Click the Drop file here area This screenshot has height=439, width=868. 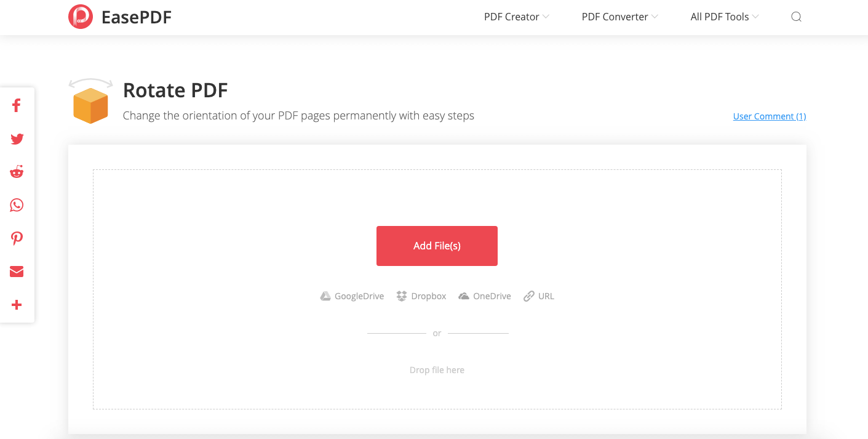(x=437, y=370)
